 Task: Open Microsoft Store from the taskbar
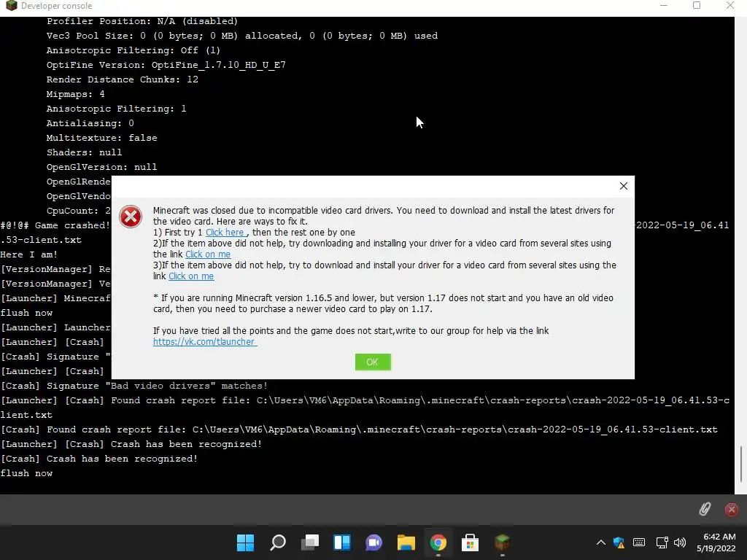[x=470, y=542]
